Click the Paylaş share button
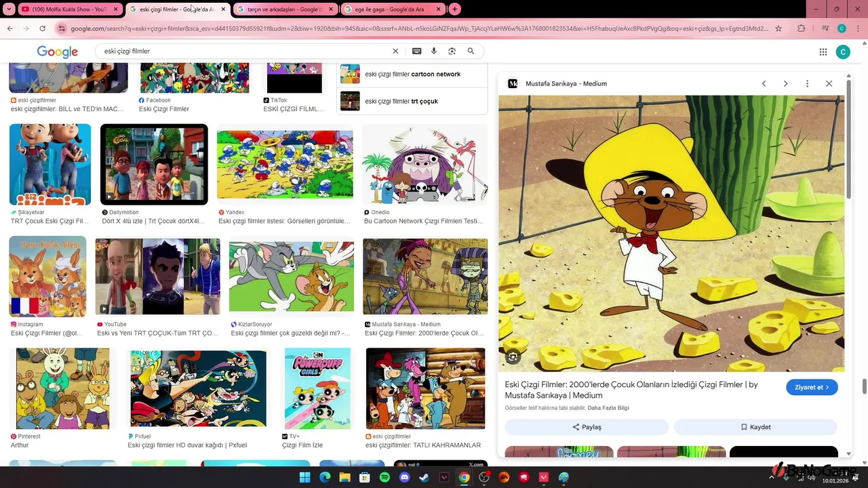This screenshot has width=868, height=488. tap(587, 427)
